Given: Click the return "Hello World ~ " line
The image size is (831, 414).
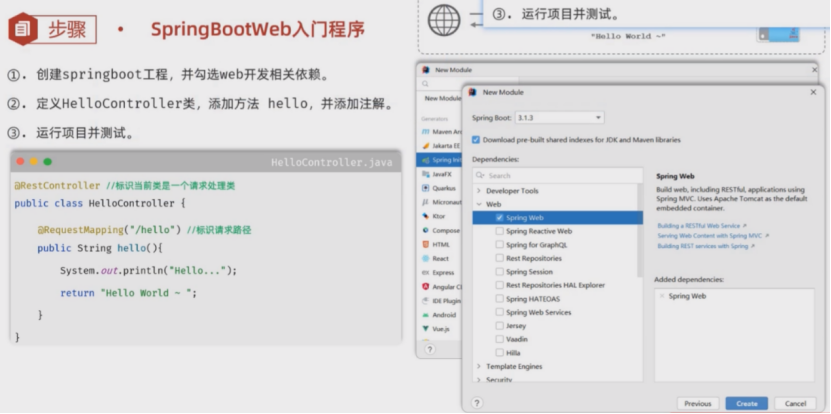Looking at the screenshot, I should click(128, 293).
